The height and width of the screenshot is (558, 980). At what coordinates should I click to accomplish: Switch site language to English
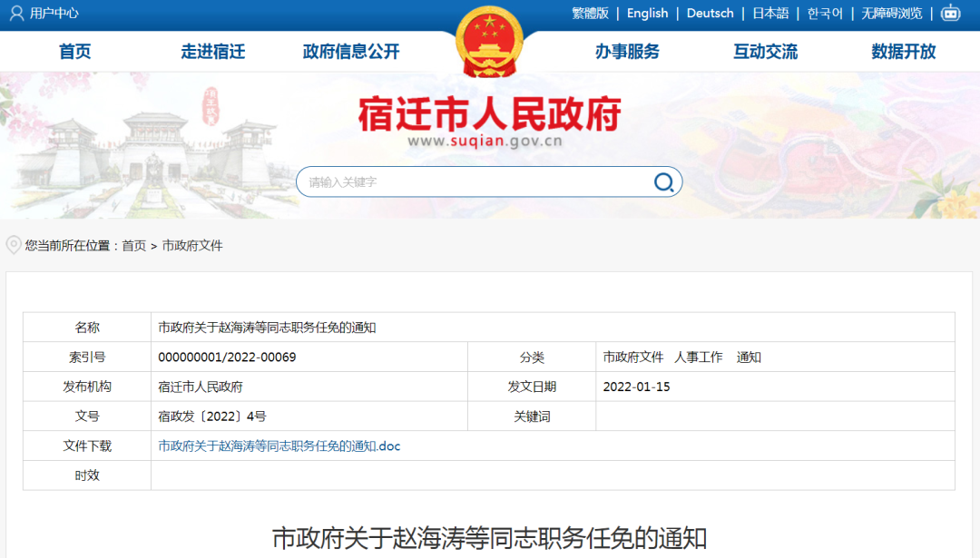click(647, 14)
